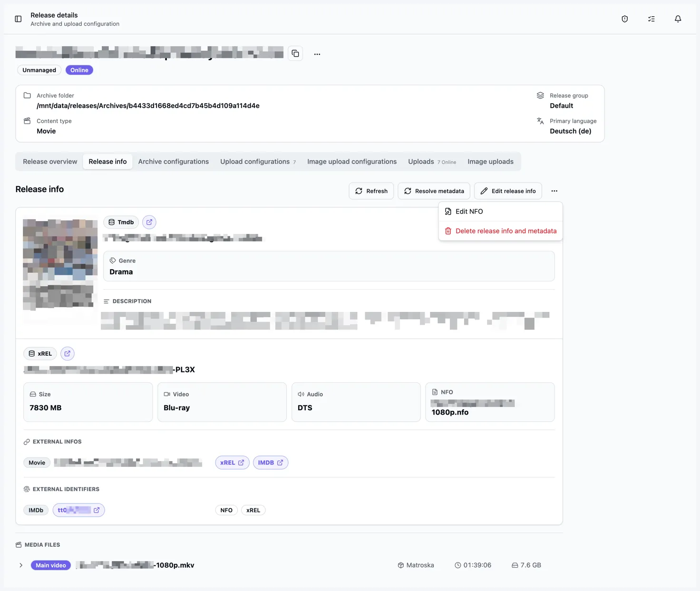Viewport: 700px width, 591px height.
Task: Click the Default release group value
Action: pos(561,106)
